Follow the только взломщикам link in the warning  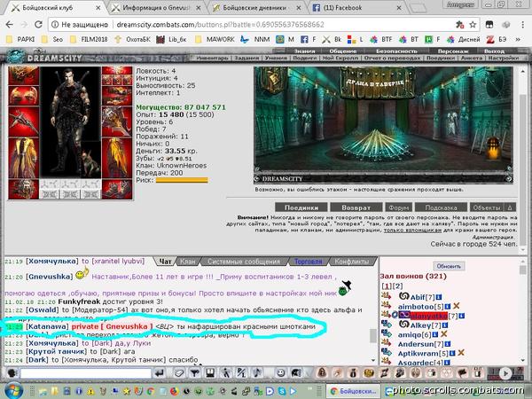coord(412,230)
